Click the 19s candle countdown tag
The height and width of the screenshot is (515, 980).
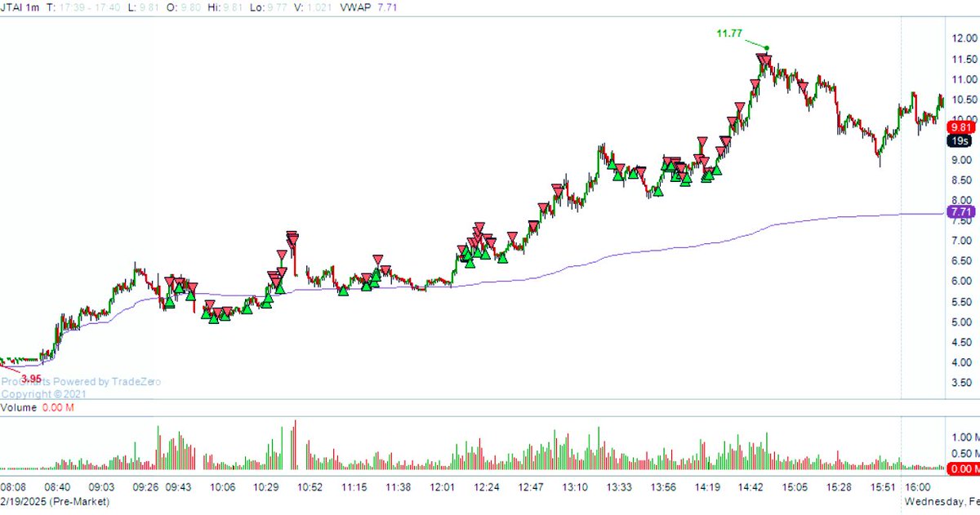tap(960, 141)
